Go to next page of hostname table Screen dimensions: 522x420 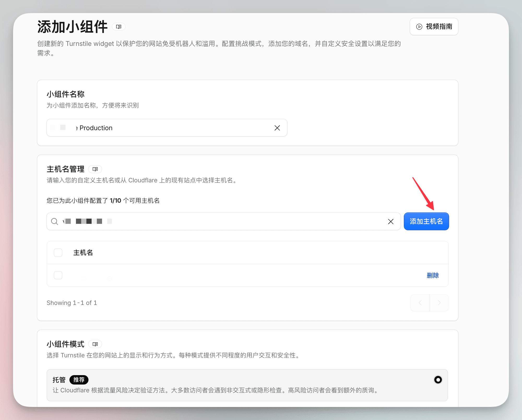439,303
